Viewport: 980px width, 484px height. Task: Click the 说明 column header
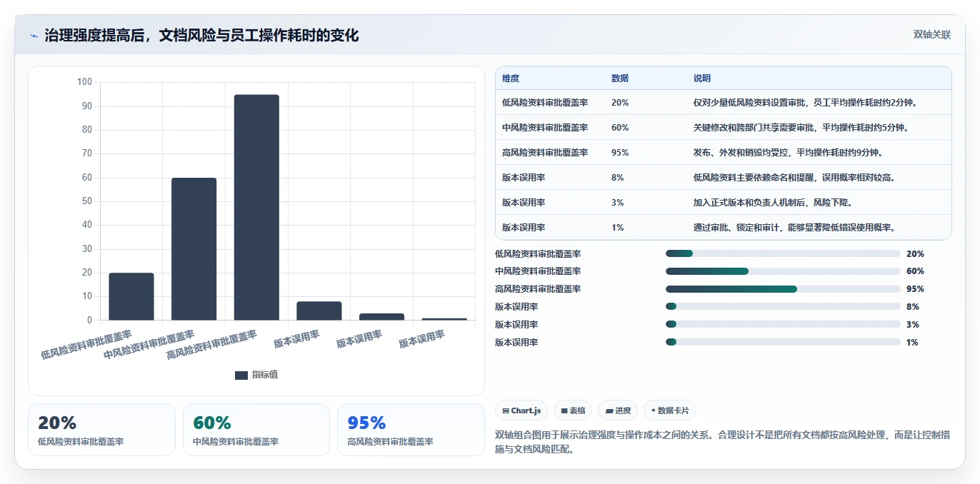point(702,79)
